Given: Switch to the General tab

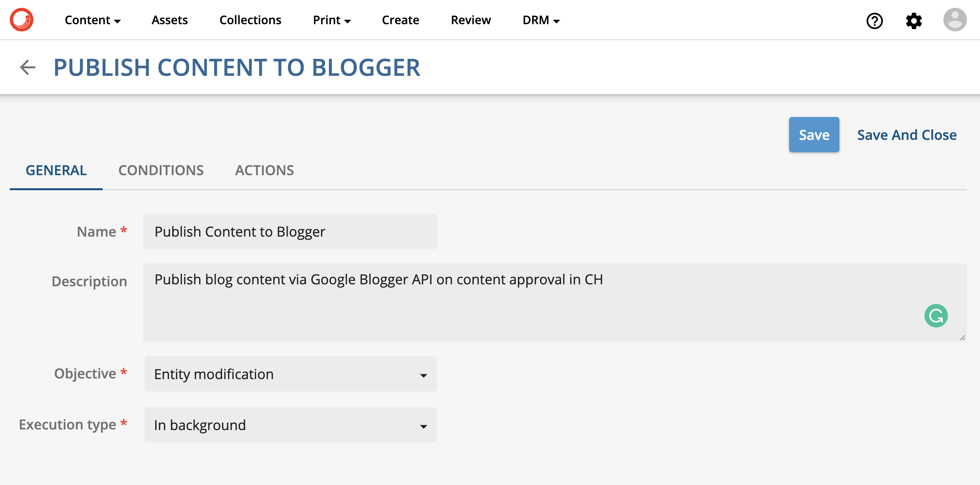Looking at the screenshot, I should tap(56, 170).
